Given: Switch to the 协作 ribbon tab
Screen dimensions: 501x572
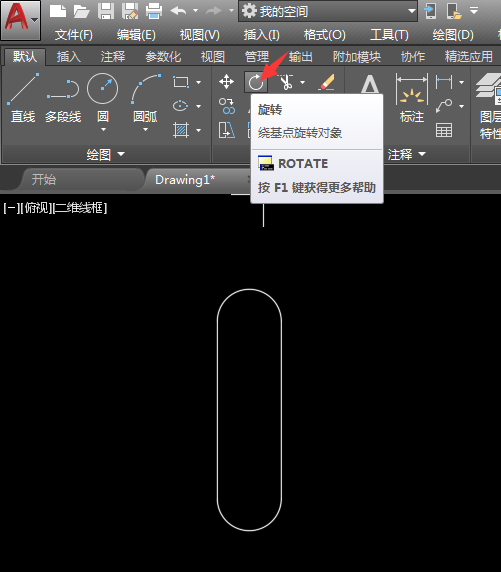Looking at the screenshot, I should tap(413, 57).
